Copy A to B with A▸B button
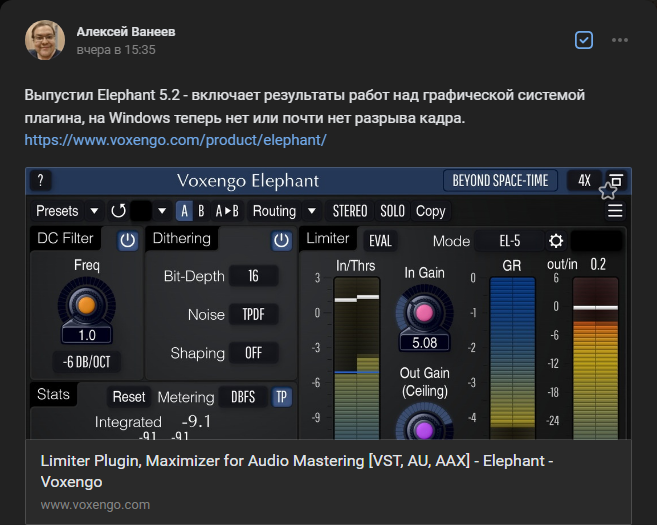 (227, 211)
